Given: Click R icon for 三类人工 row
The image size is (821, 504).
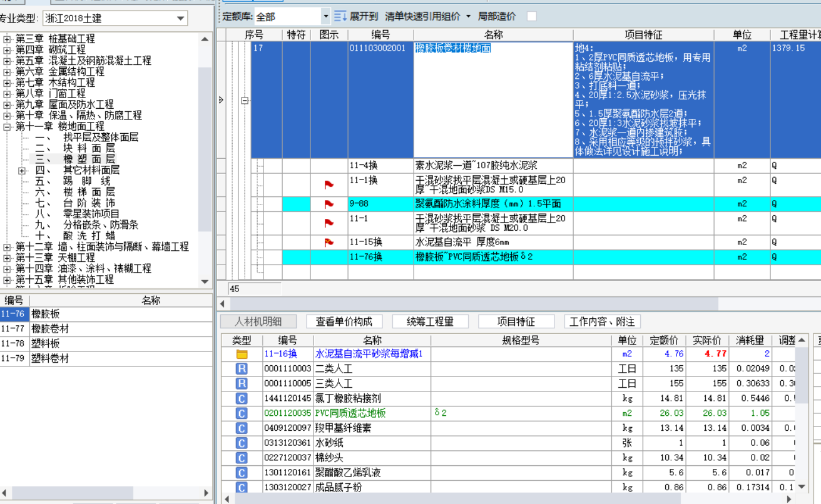Looking at the screenshot, I should 242,384.
